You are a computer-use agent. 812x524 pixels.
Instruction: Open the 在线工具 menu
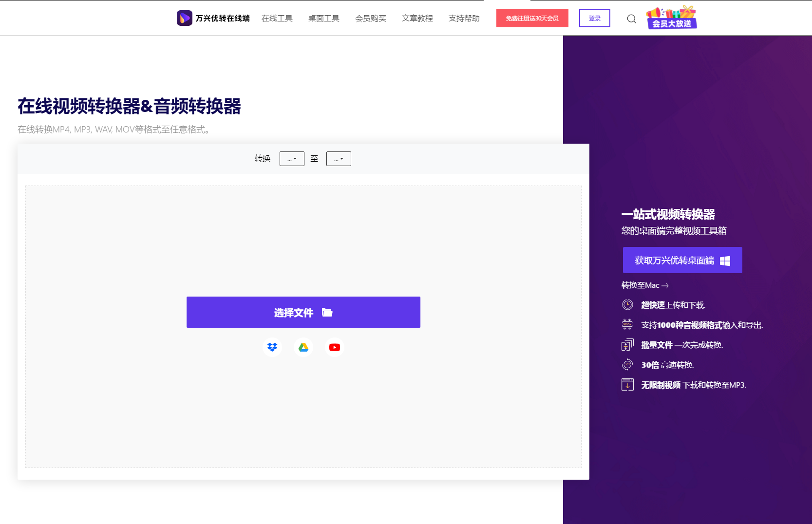click(x=277, y=18)
